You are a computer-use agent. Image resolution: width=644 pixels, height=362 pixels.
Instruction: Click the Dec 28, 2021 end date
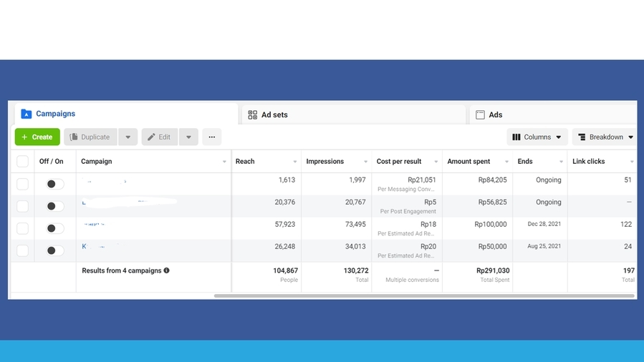click(x=544, y=224)
